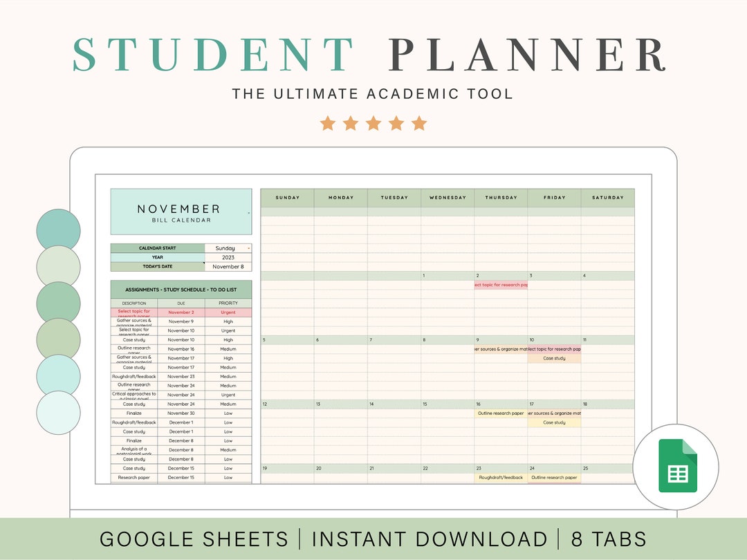Click the gather sources event on Thursday 9
Viewport: 747px width, 560px height.
coord(501,349)
